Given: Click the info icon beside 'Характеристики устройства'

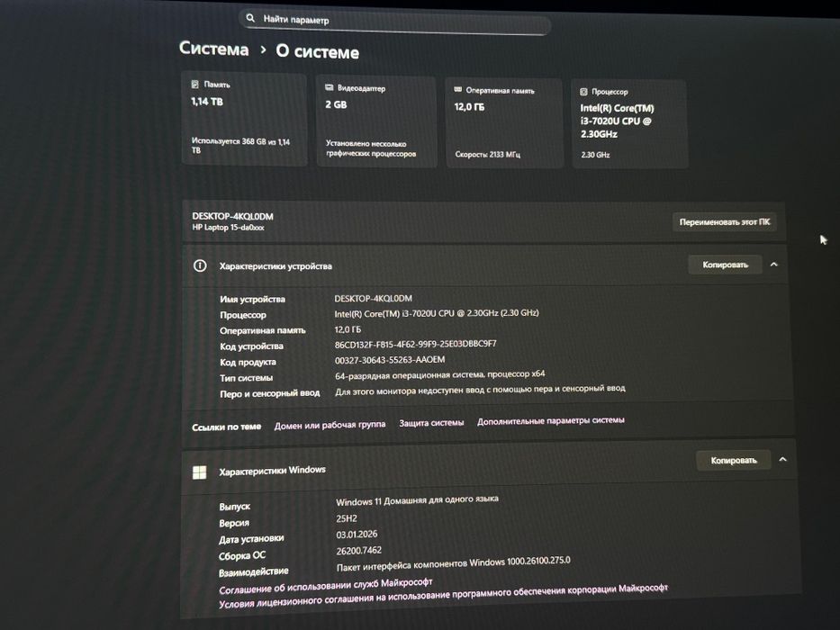Looking at the screenshot, I should click(200, 265).
